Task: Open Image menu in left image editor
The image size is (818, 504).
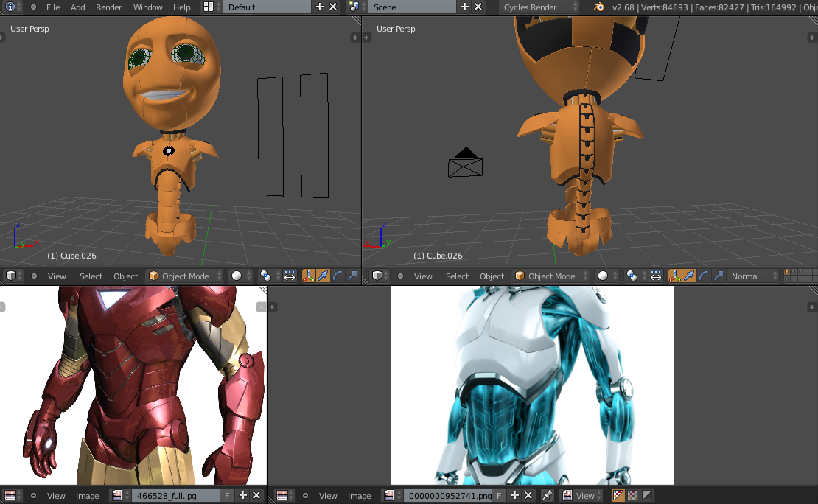Action: tap(87, 496)
